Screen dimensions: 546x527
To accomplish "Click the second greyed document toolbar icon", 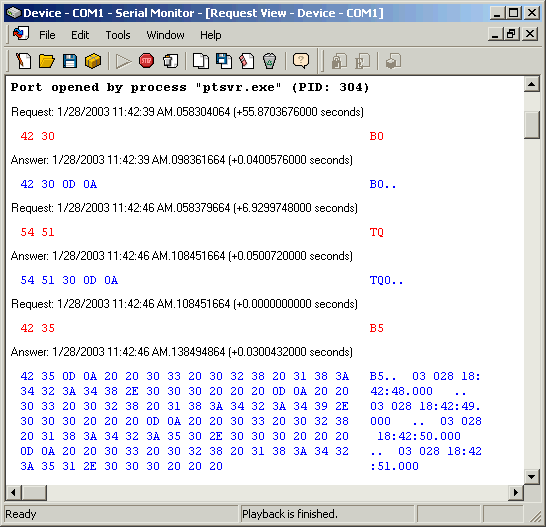I will tap(362, 61).
